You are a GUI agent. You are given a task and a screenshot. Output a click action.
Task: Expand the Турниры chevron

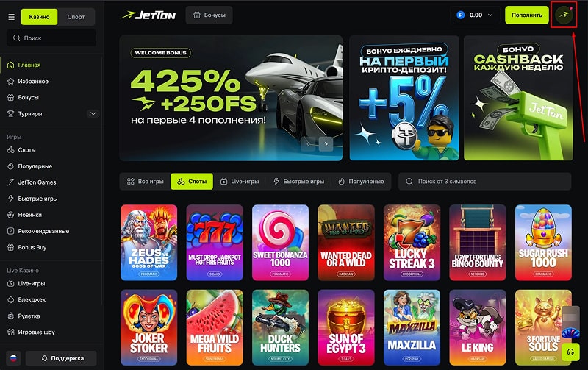tap(93, 113)
